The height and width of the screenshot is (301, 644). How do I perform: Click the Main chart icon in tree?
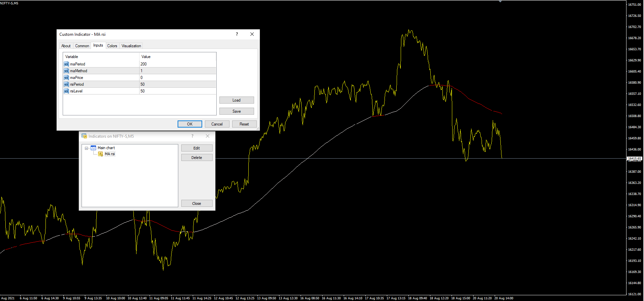(93, 148)
